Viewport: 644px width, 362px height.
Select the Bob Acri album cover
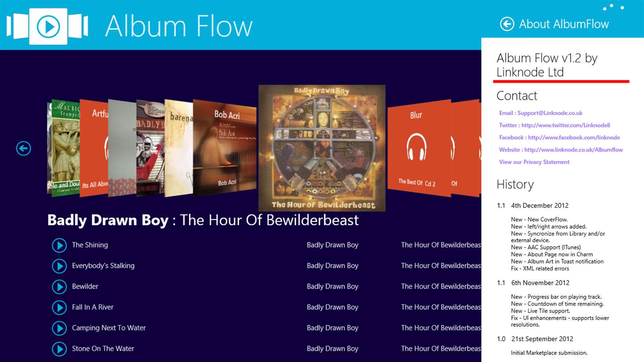(225, 148)
